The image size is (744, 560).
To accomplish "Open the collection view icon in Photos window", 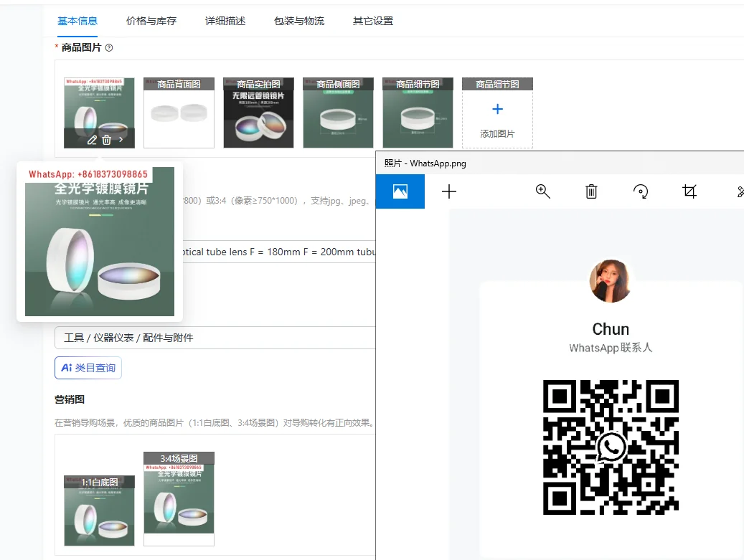I will [400, 191].
